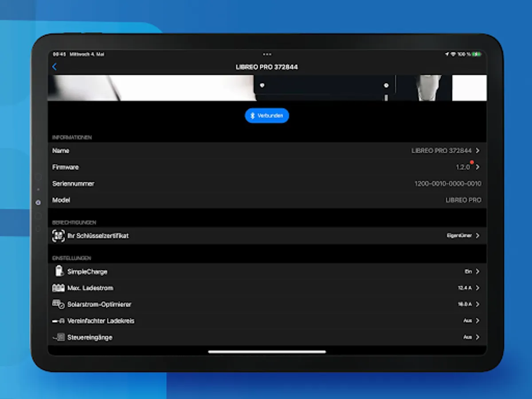Select Steuereingänge value Aus

point(467,337)
